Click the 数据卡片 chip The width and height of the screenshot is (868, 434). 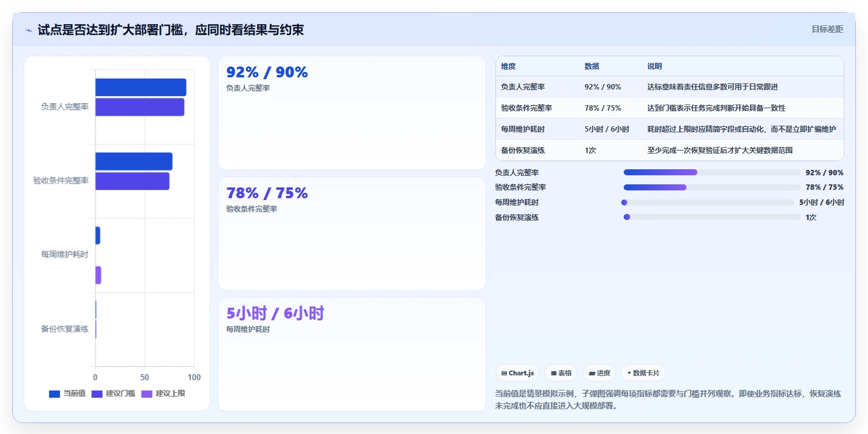click(x=644, y=373)
